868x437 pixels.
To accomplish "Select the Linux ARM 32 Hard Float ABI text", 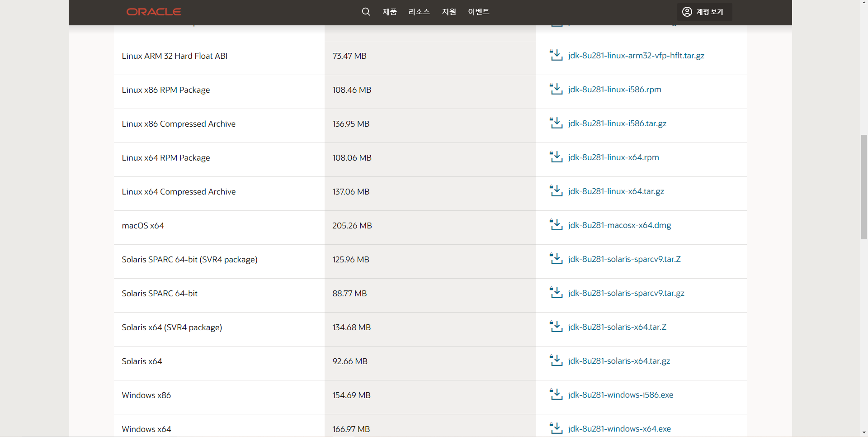I will coord(175,56).
